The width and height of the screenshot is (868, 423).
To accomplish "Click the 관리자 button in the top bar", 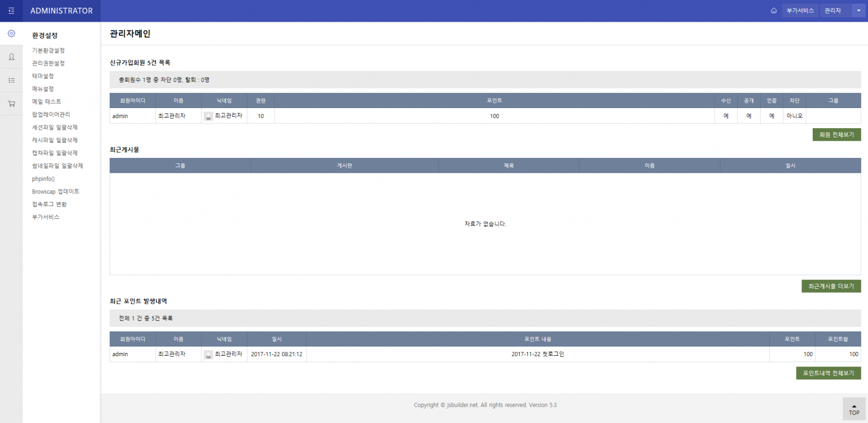I will pos(835,11).
